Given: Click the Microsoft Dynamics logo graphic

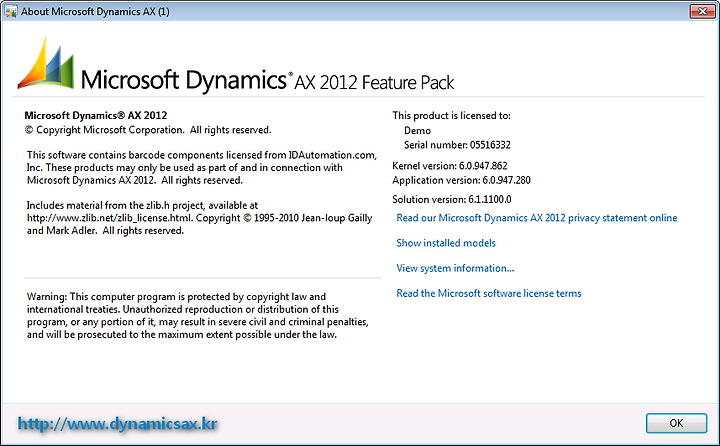Looking at the screenshot, I should point(46,63).
